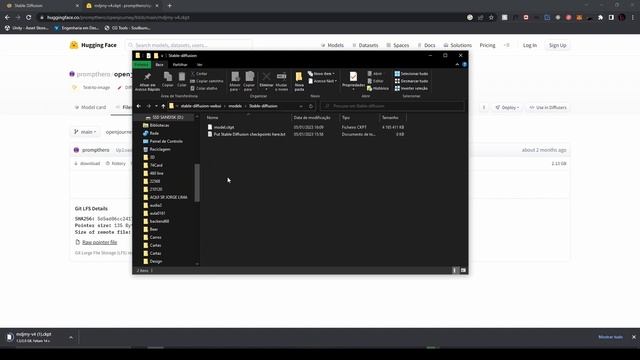The width and height of the screenshot is (640, 360).
Task: Expand address bar history dropdown
Action: (x=301, y=106)
